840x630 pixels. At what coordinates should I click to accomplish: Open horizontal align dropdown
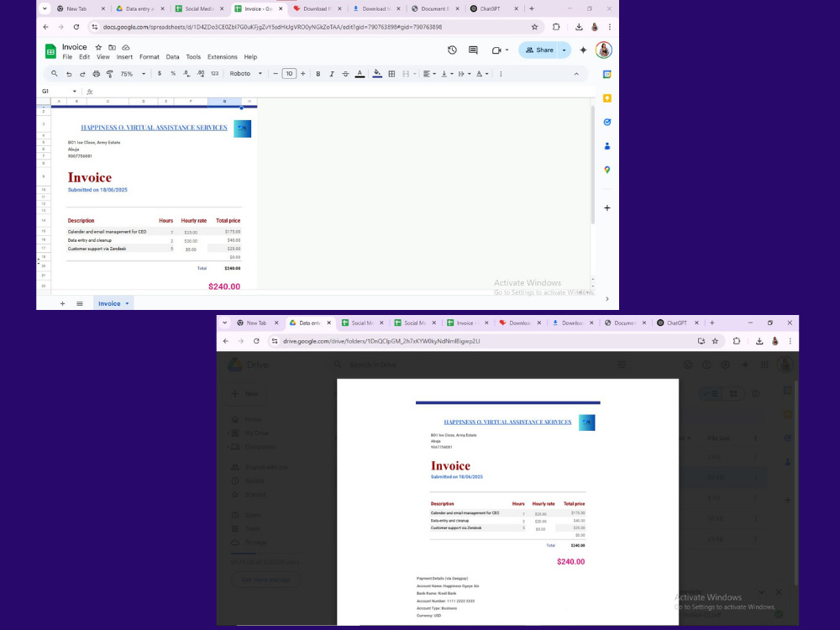click(429, 74)
